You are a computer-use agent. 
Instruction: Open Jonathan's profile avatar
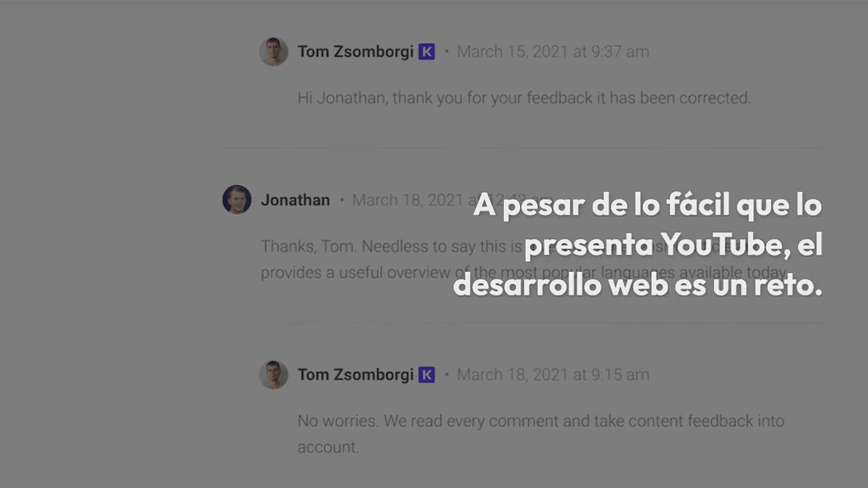tap(236, 200)
